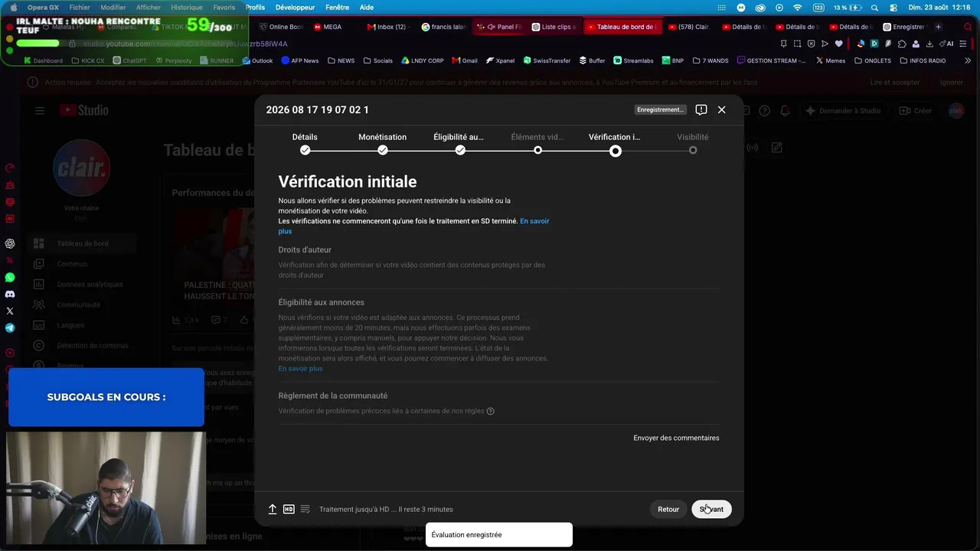Switch to Liste clips browser tab
This screenshot has height=551, width=980.
tap(554, 27)
